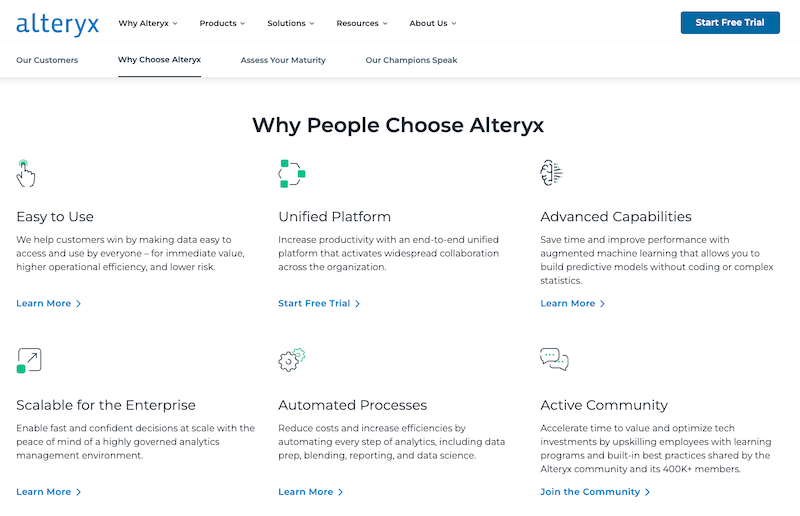Click the Scalable for the Enterprise arrow icon

tap(29, 360)
